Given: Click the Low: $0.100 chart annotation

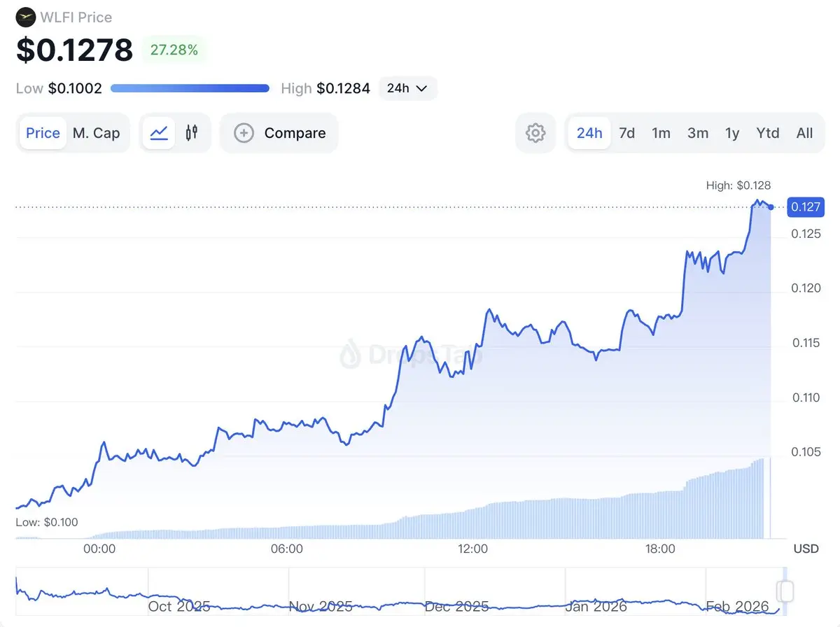Looking at the screenshot, I should point(47,522).
